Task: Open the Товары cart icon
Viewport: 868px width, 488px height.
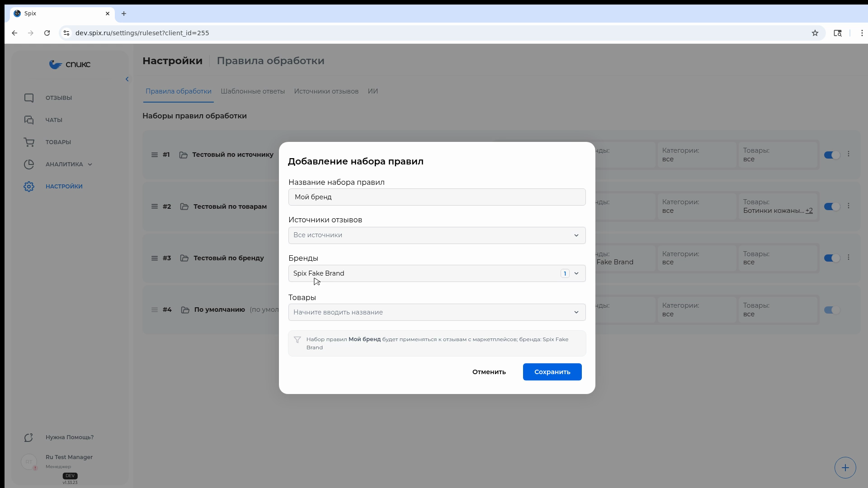Action: click(x=29, y=142)
